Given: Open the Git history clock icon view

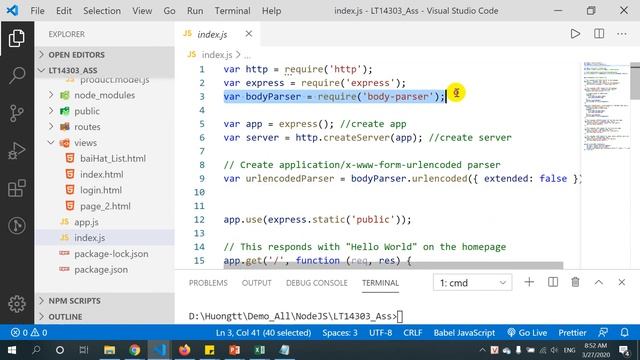Looking at the screenshot, I should click(17, 225).
